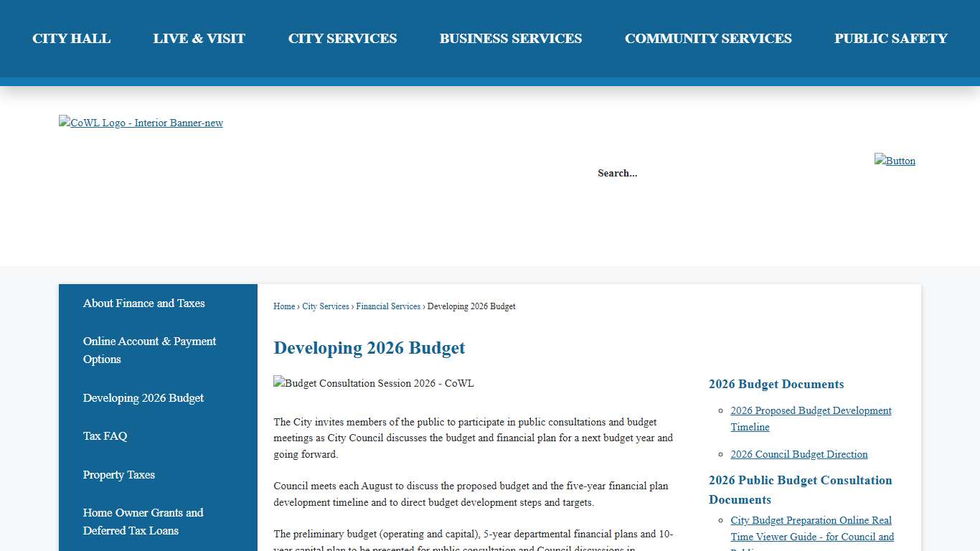The width and height of the screenshot is (980, 551).
Task: Open Financial Services breadcrumb link
Action: 388,306
